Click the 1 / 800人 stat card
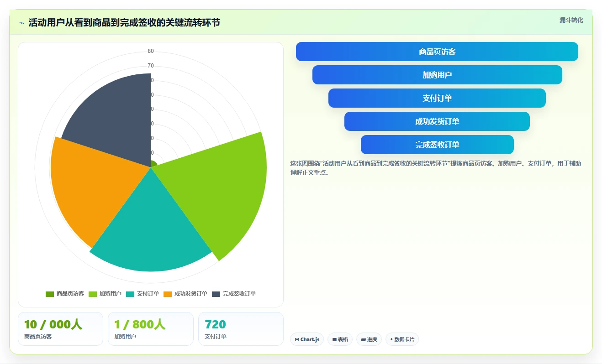The height and width of the screenshot is (364, 602). (151, 329)
